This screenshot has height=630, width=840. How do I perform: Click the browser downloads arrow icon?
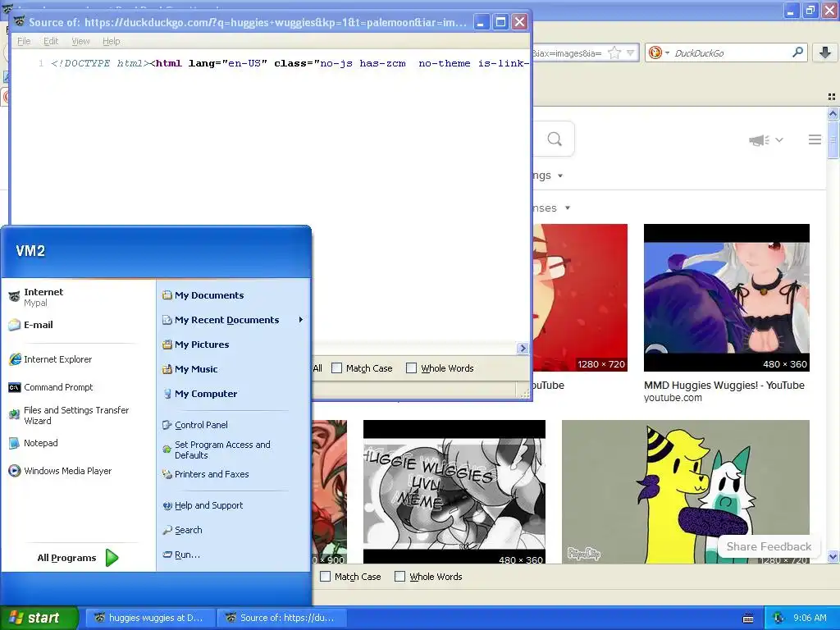[825, 52]
